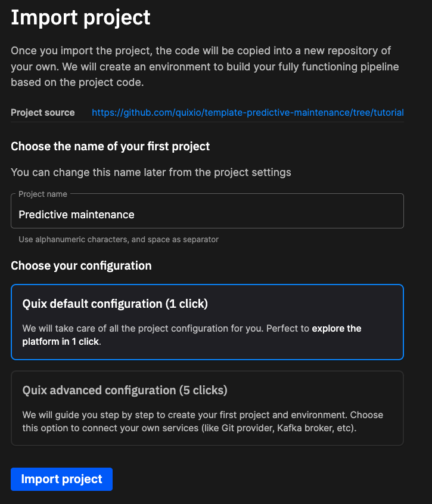
Task: Select the Quix default configuration card
Action: pos(207,322)
